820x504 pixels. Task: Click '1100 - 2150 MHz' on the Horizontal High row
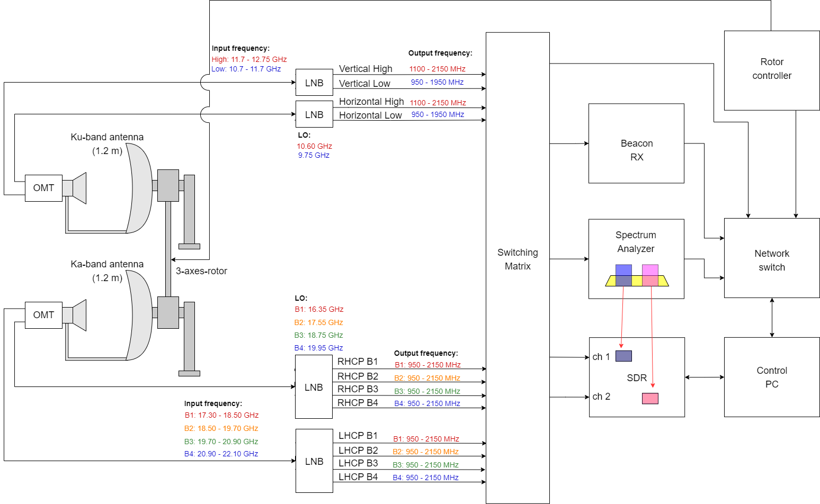tap(438, 103)
